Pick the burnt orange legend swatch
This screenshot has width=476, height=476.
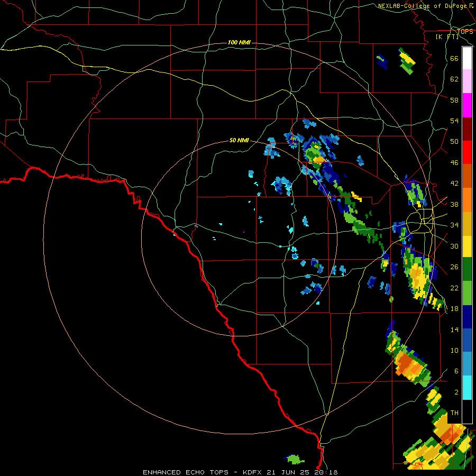(467, 176)
